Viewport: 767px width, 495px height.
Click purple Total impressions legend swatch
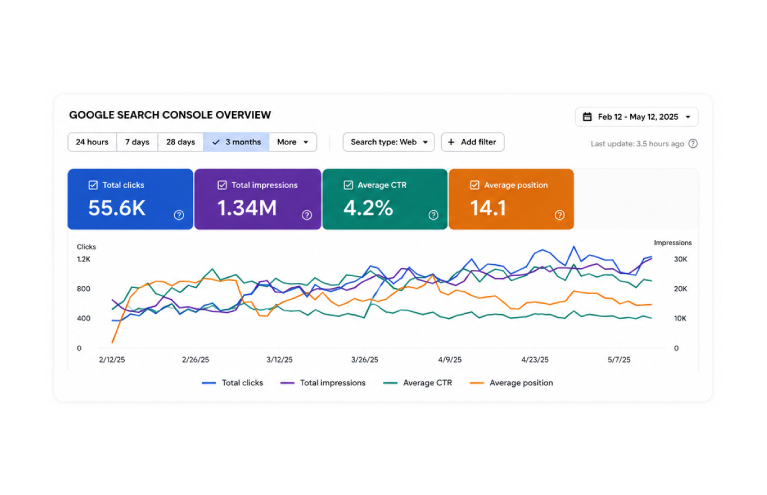click(287, 383)
